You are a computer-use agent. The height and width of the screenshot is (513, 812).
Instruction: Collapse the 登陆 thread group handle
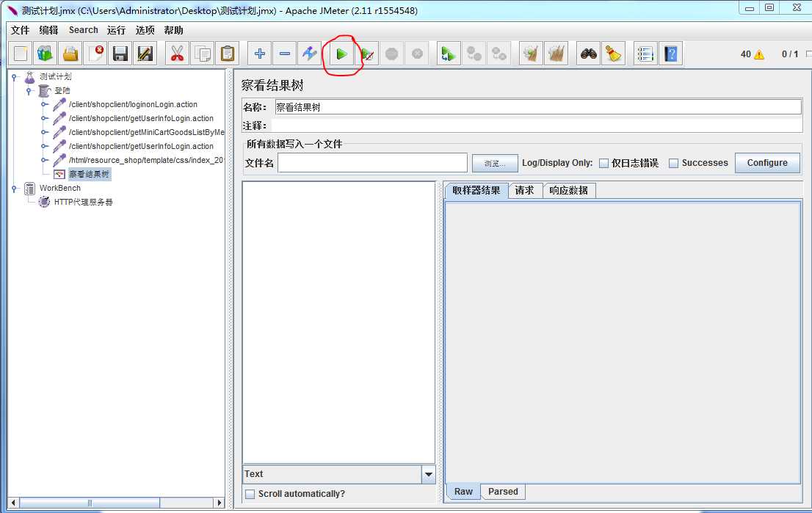point(29,91)
